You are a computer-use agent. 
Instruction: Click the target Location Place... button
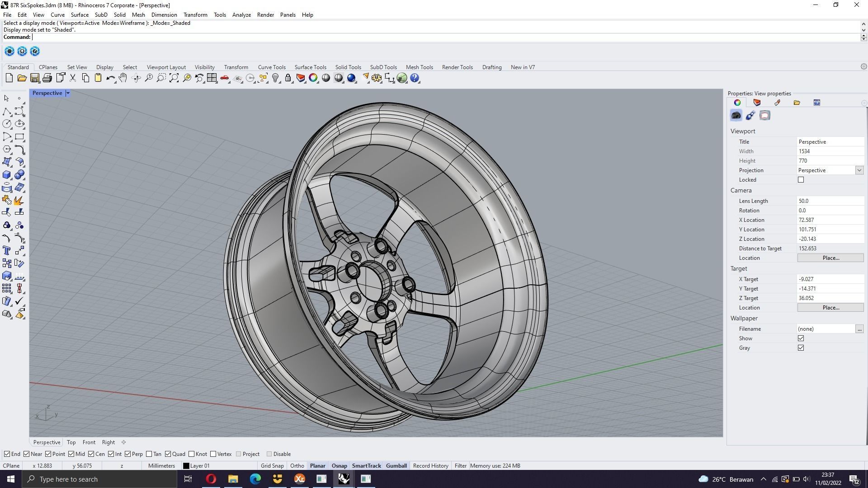(x=830, y=308)
